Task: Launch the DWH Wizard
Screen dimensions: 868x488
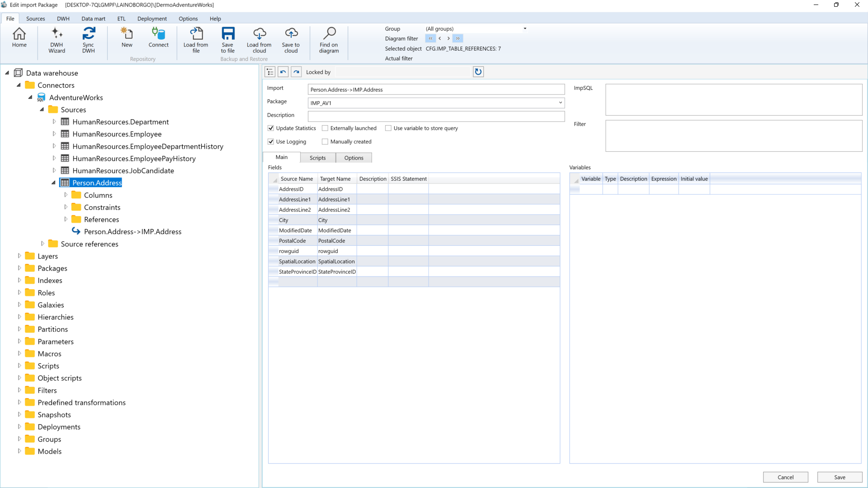Action: tap(57, 40)
